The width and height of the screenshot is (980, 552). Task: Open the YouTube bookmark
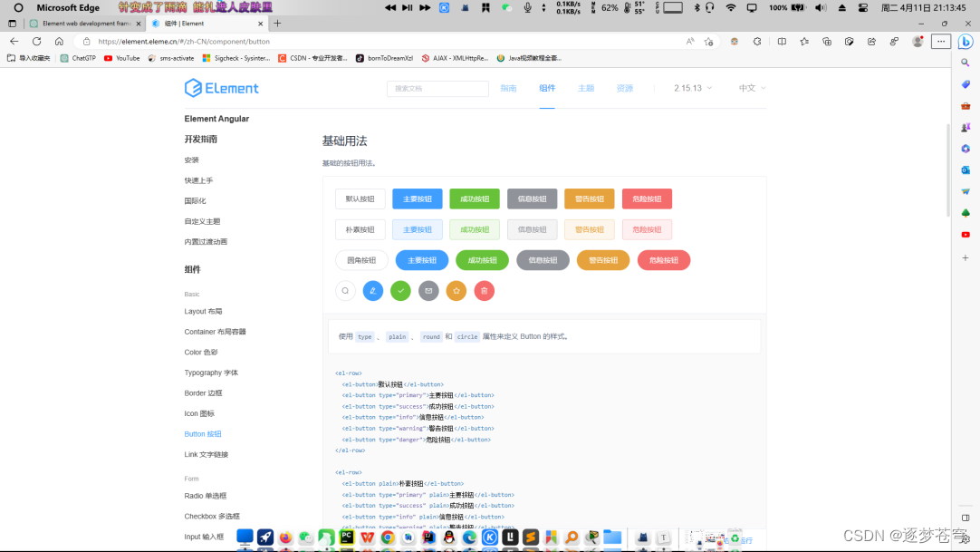coord(122,58)
